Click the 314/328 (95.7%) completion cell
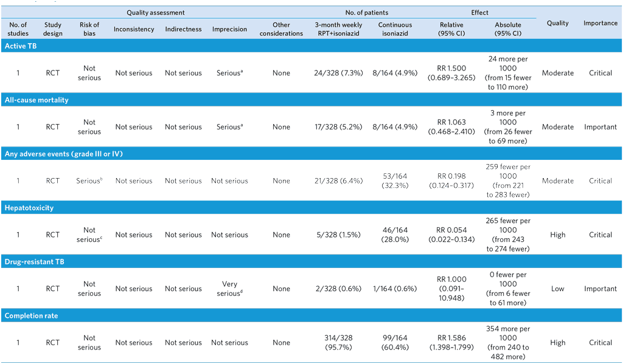 click(339, 342)
